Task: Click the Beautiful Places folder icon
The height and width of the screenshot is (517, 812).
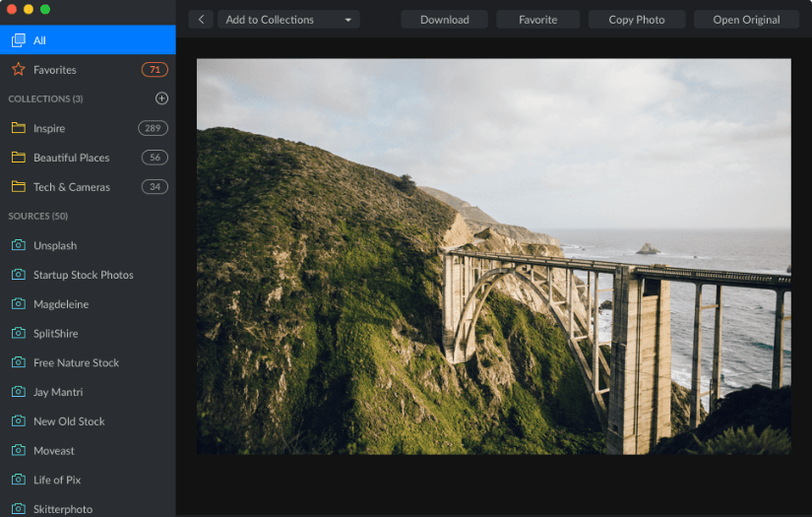Action: [19, 158]
